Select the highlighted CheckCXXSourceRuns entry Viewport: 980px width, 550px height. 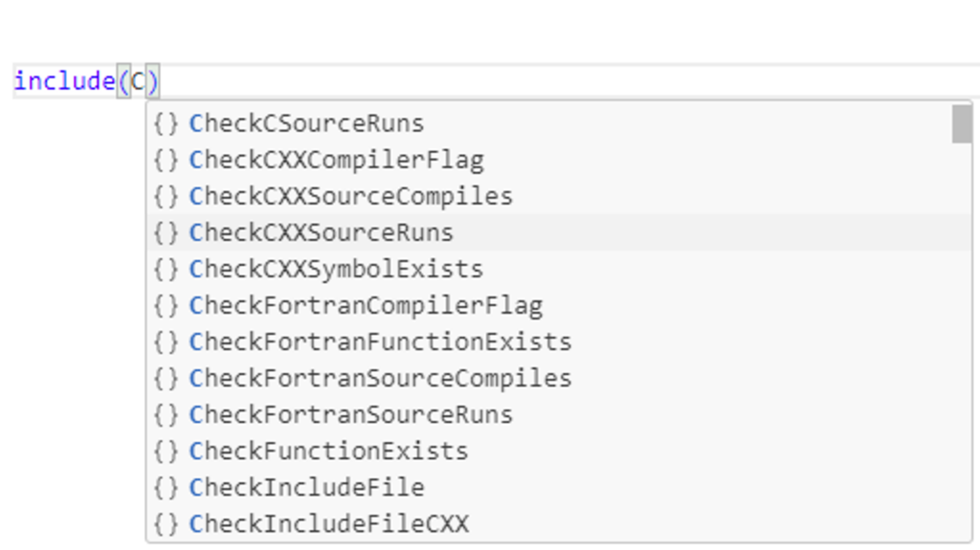coord(559,232)
